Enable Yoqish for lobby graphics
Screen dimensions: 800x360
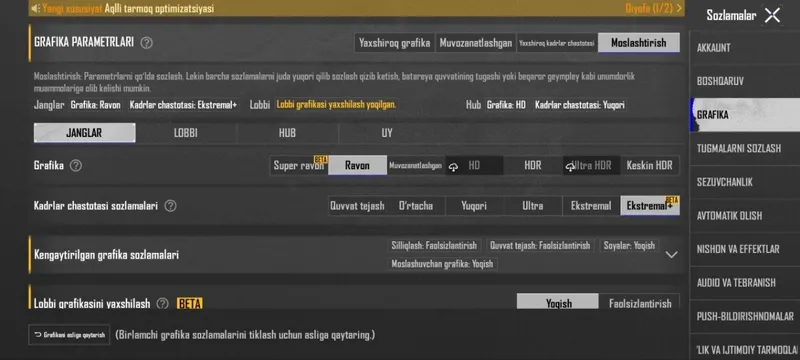tap(558, 303)
